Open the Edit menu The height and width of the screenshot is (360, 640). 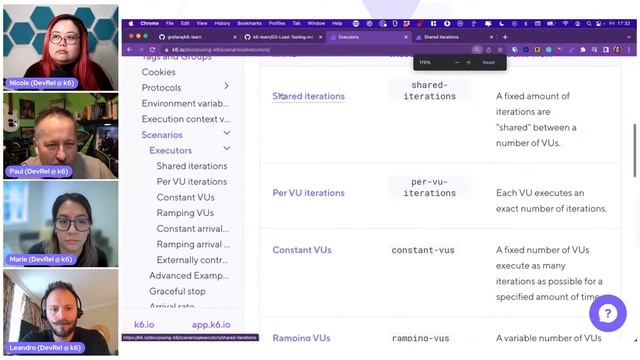[x=185, y=24]
